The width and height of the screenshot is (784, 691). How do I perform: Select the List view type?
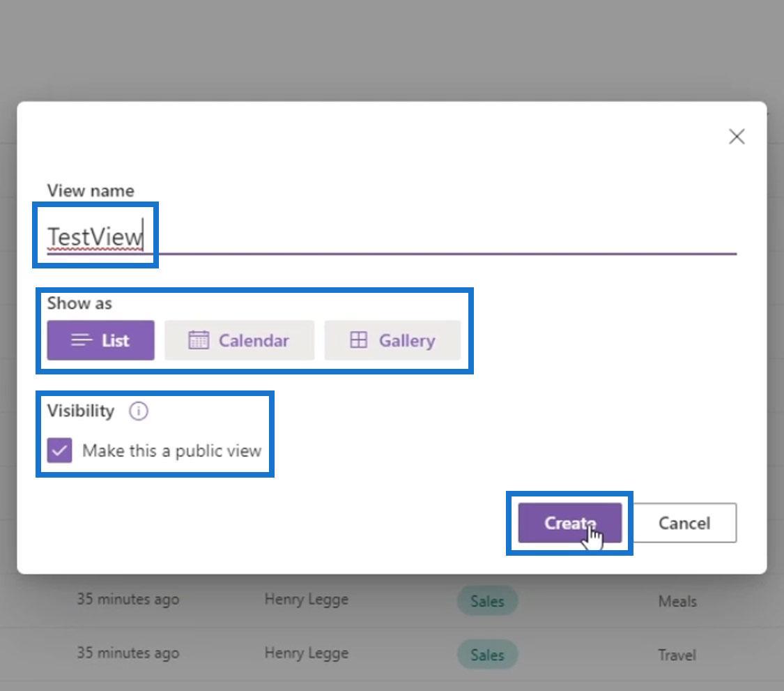(100, 340)
